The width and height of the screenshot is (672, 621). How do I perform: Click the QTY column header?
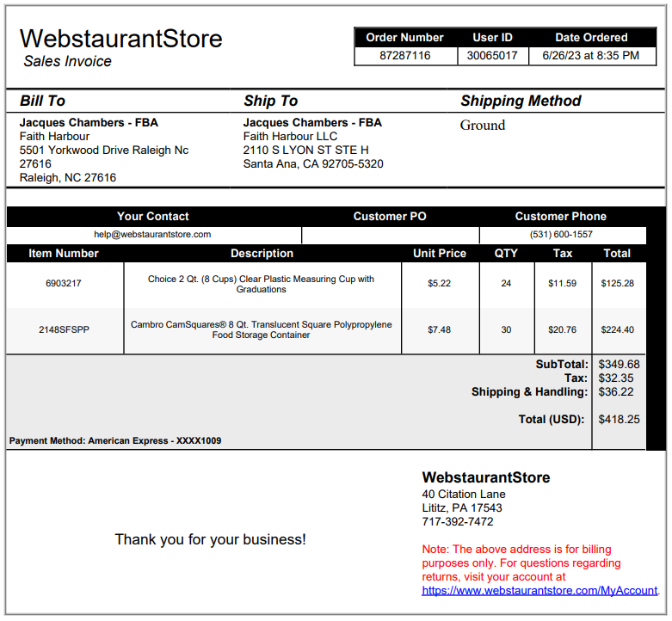click(506, 254)
